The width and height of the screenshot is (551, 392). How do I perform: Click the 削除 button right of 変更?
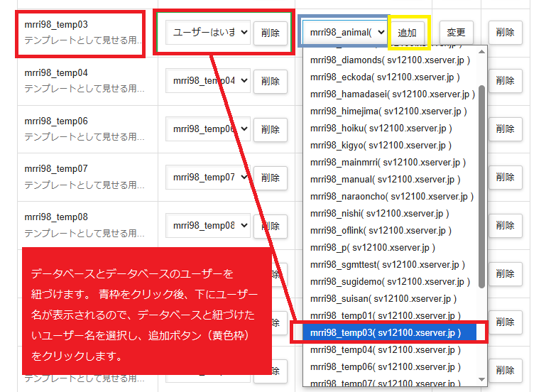(x=505, y=33)
